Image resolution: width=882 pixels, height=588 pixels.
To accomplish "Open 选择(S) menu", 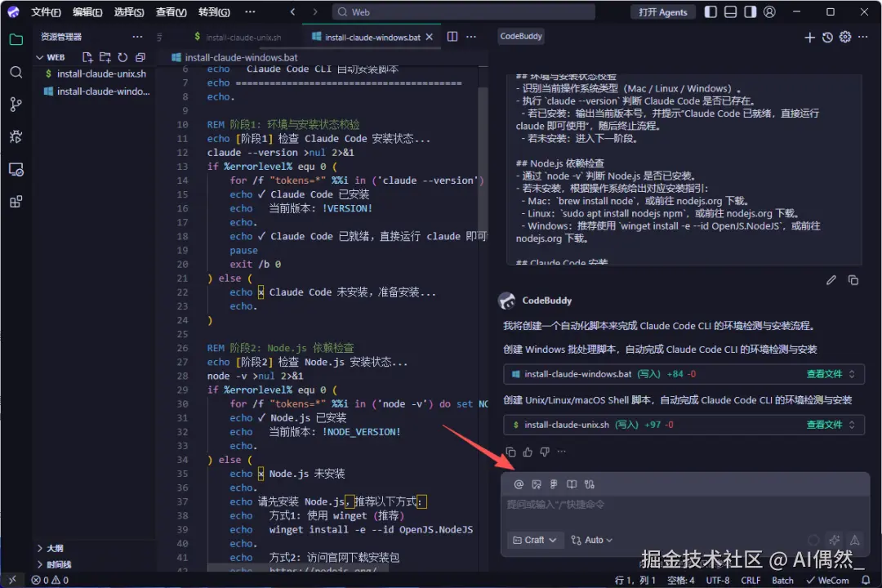I will click(129, 11).
